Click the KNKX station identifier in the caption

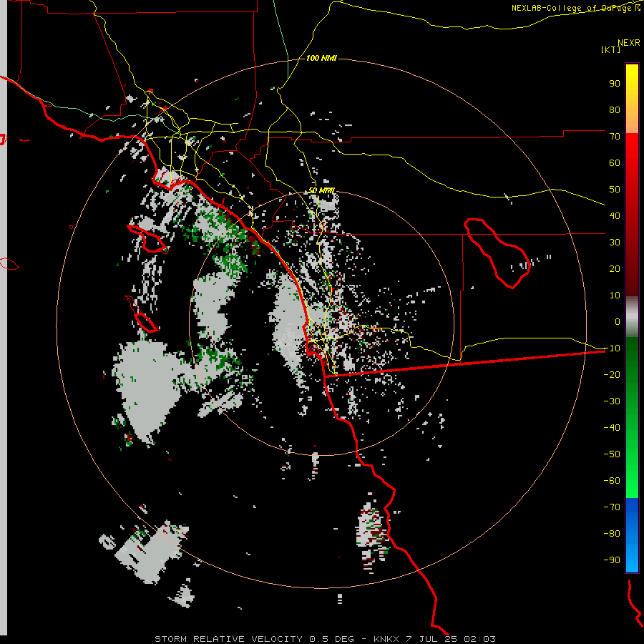[386, 639]
